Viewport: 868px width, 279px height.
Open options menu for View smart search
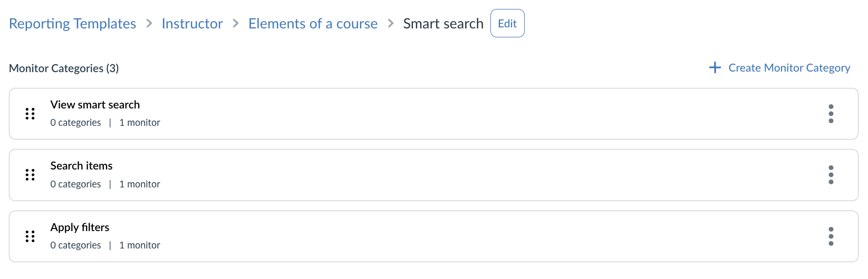coord(831,114)
